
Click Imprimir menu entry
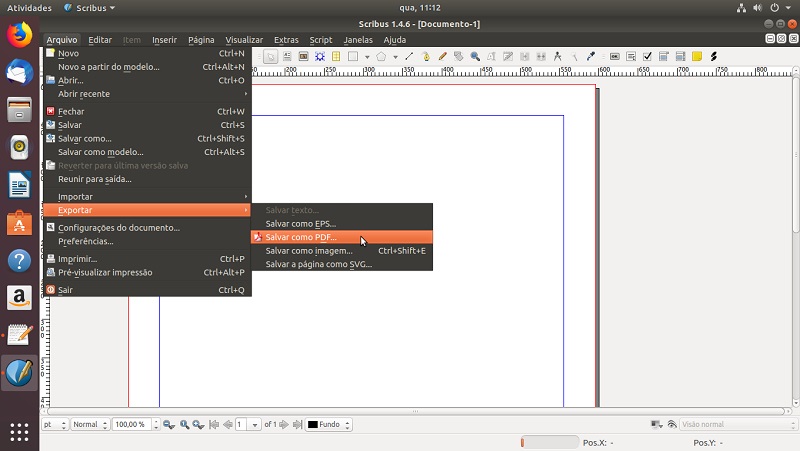[147, 259]
